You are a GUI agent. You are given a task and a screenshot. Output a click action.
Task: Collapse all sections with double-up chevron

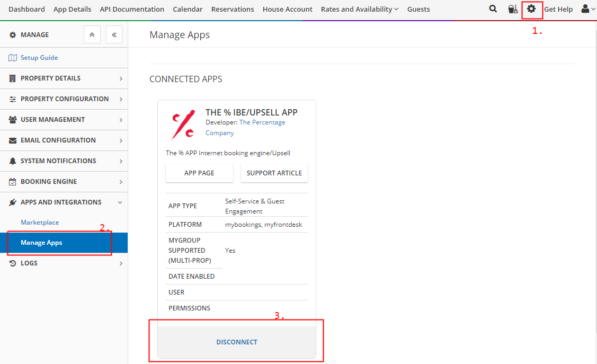[92, 34]
